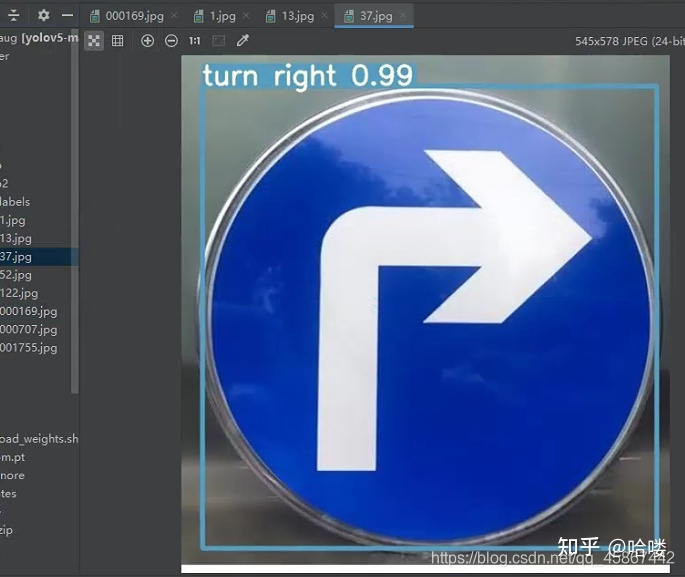Open 000707.jpg in the project tree
The image size is (685, 577).
[x=28, y=330]
